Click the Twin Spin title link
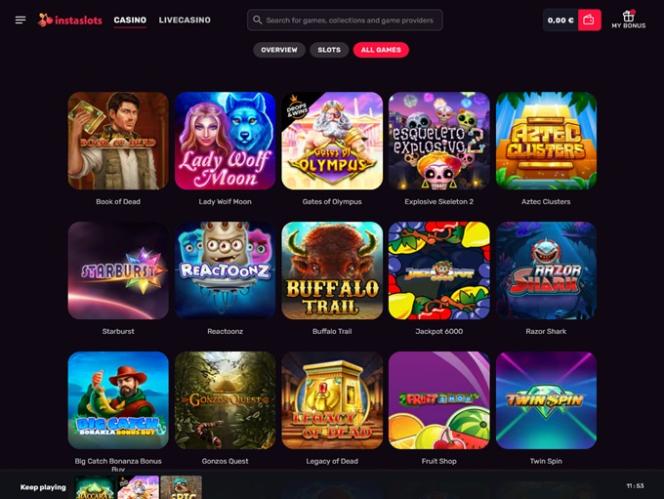Viewport: 664px width, 499px height. click(x=546, y=461)
